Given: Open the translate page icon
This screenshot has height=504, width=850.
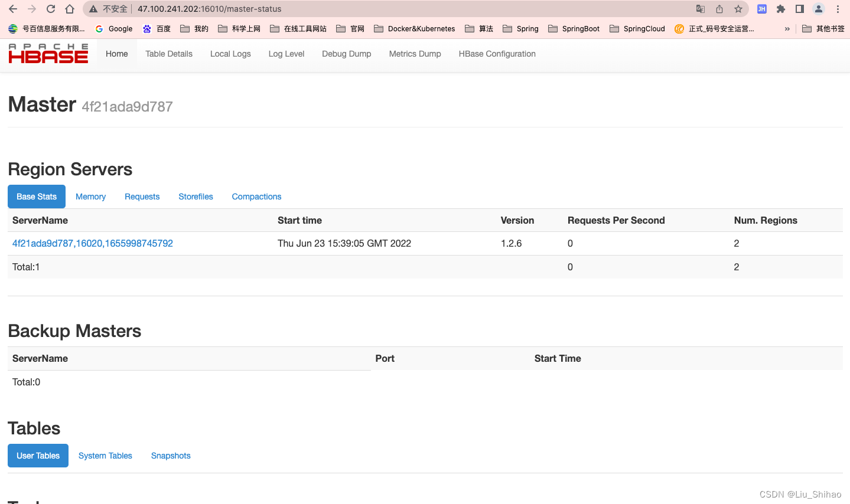Looking at the screenshot, I should [x=701, y=9].
